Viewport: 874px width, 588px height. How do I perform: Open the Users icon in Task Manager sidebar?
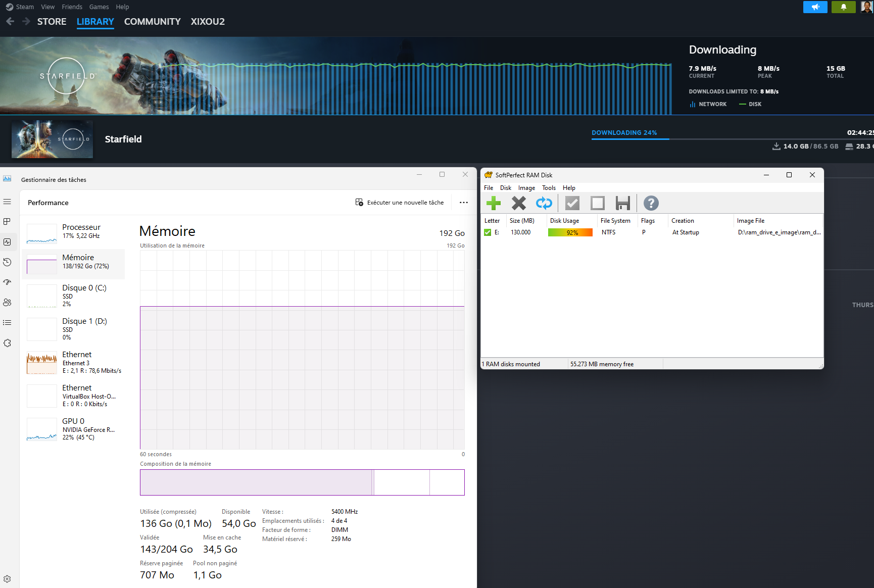[7, 303]
